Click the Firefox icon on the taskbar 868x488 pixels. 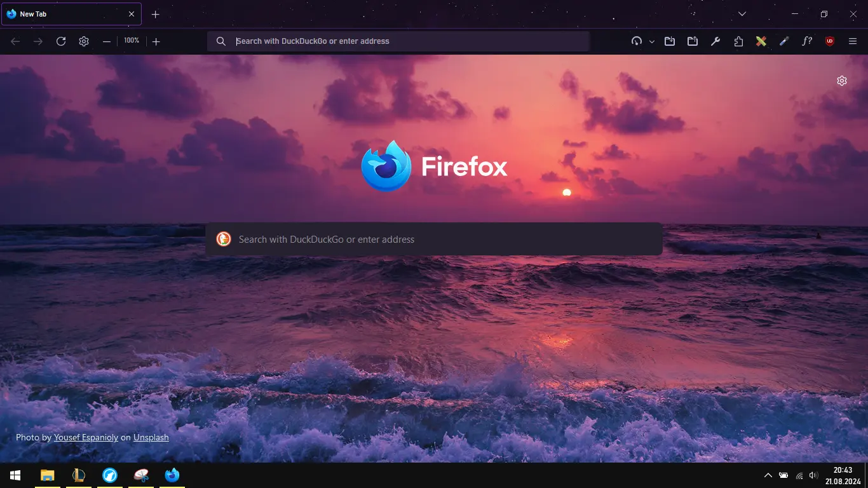pos(172,475)
